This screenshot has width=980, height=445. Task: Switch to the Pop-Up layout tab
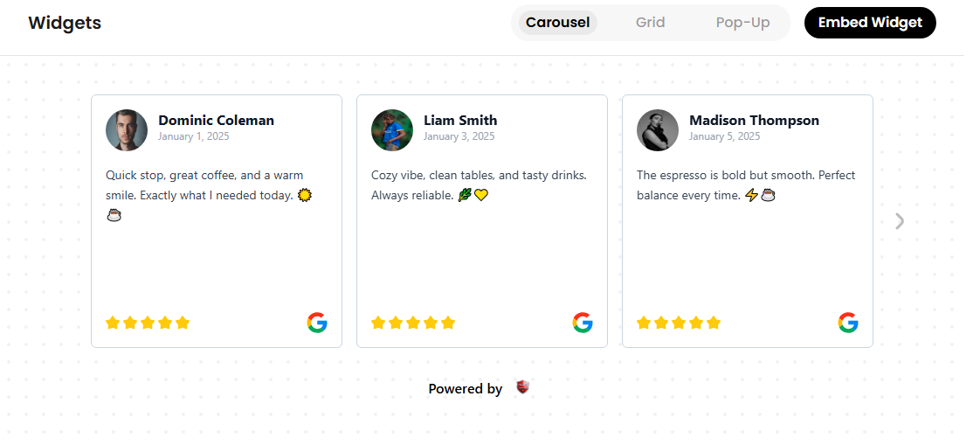pyautogui.click(x=742, y=23)
